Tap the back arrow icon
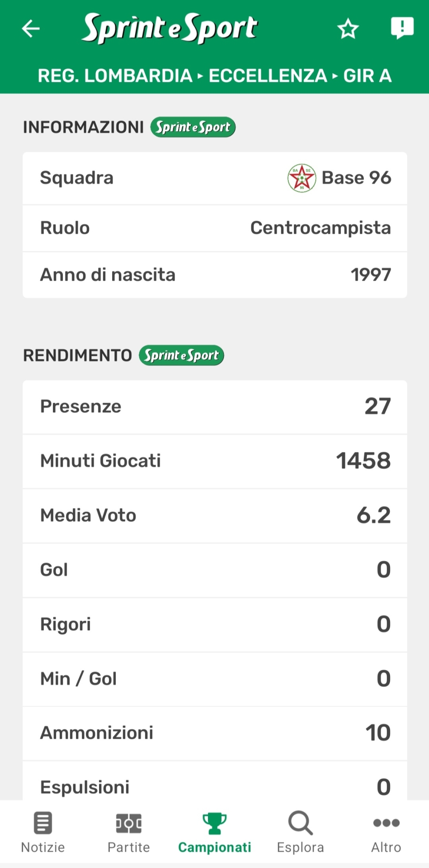The image size is (429, 868). pyautogui.click(x=31, y=28)
